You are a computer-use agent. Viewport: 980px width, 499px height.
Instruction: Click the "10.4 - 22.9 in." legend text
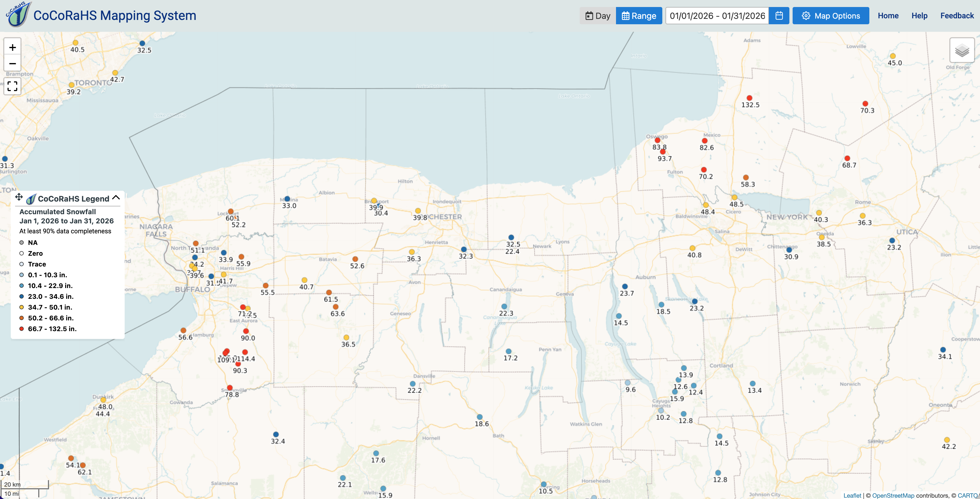tap(50, 285)
